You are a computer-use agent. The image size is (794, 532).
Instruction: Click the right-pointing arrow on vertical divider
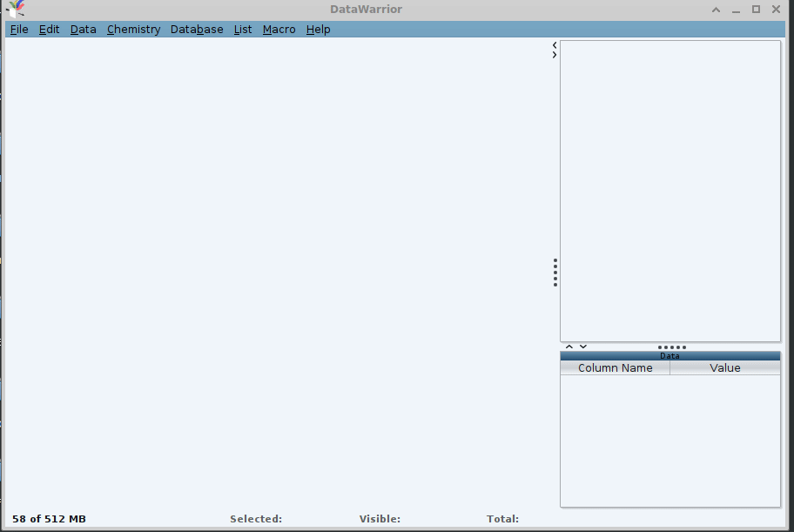tap(555, 55)
